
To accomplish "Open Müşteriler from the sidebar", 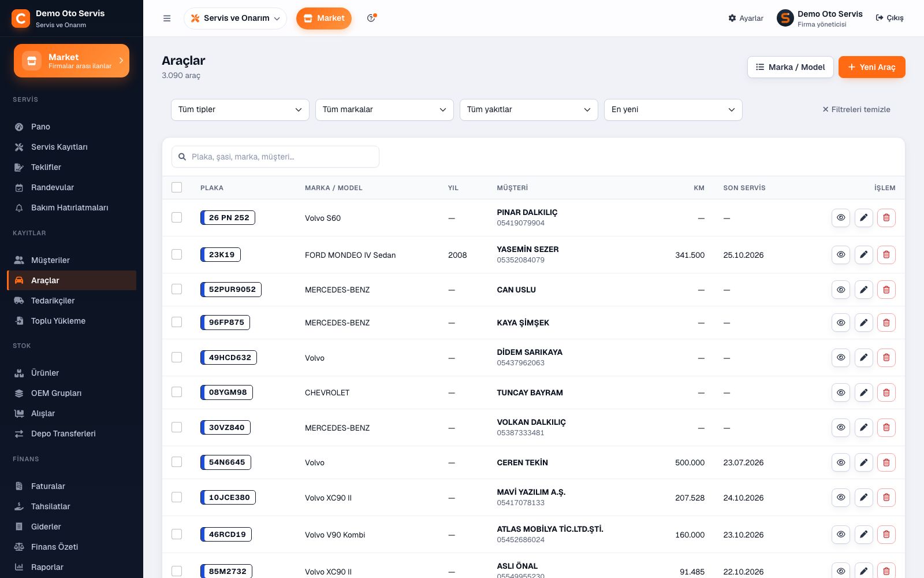I will coord(72,260).
